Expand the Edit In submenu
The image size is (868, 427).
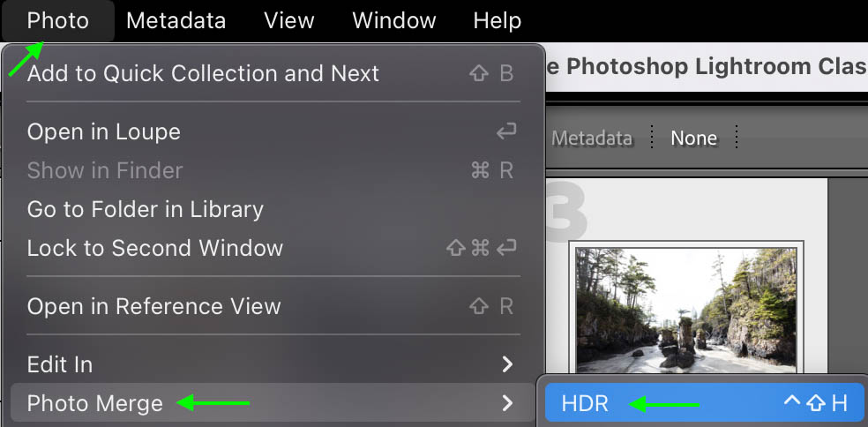click(272, 363)
